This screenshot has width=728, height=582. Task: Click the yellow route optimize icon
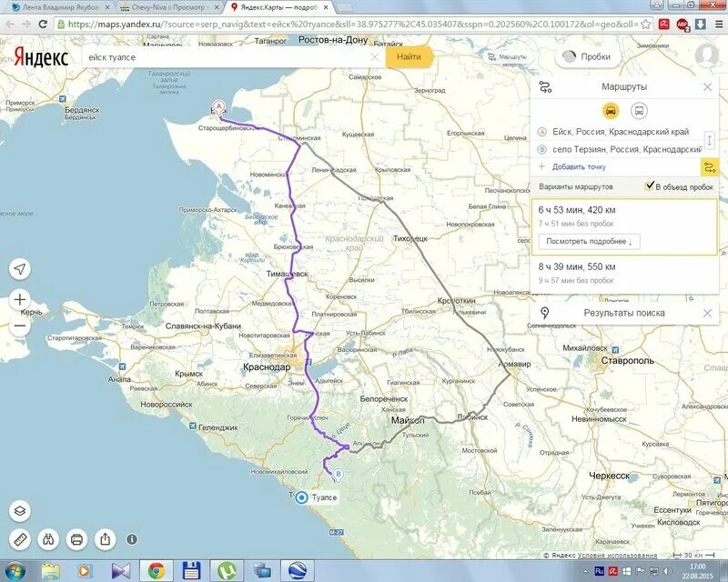[710, 167]
